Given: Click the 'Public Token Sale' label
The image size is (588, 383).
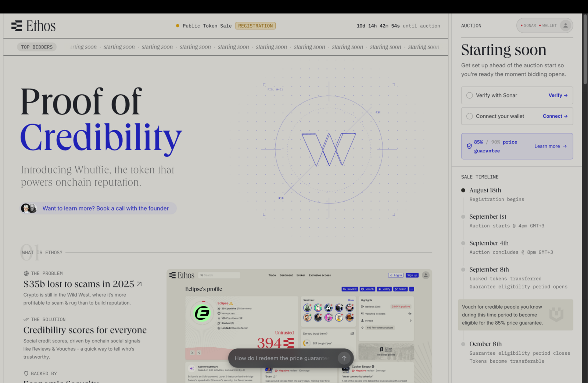Looking at the screenshot, I should click(207, 26).
